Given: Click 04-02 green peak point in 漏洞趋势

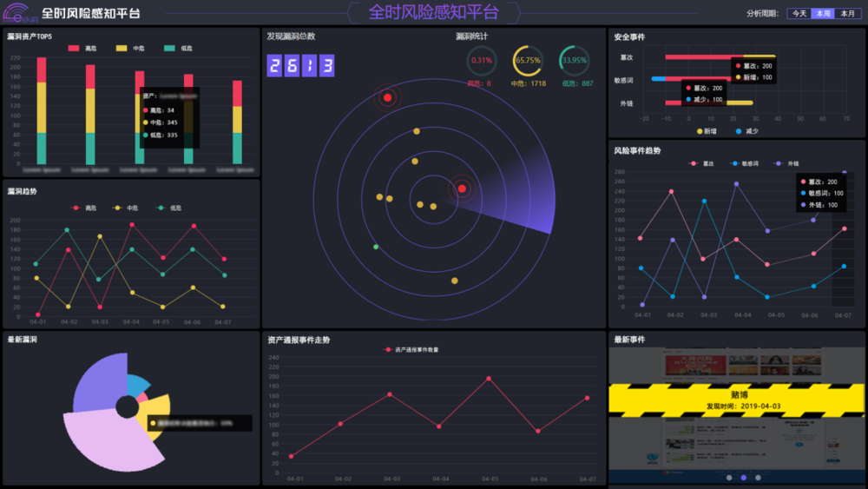Looking at the screenshot, I should [67, 230].
